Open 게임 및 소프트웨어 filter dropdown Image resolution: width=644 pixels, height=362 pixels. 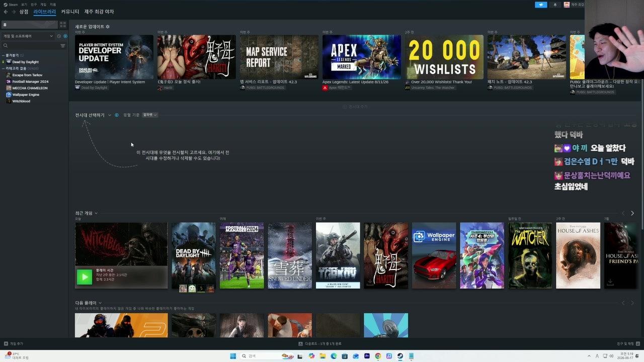coord(28,36)
